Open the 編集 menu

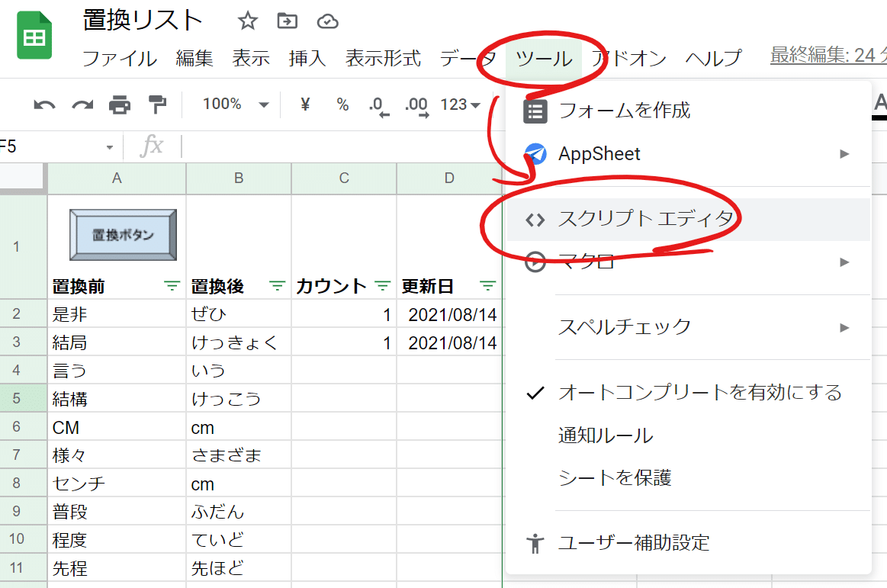tap(194, 58)
